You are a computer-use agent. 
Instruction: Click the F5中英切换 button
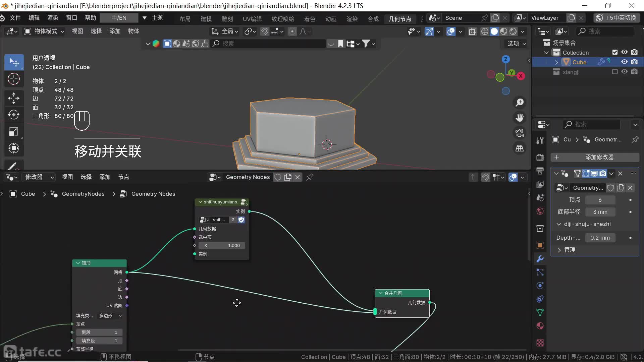point(616,18)
